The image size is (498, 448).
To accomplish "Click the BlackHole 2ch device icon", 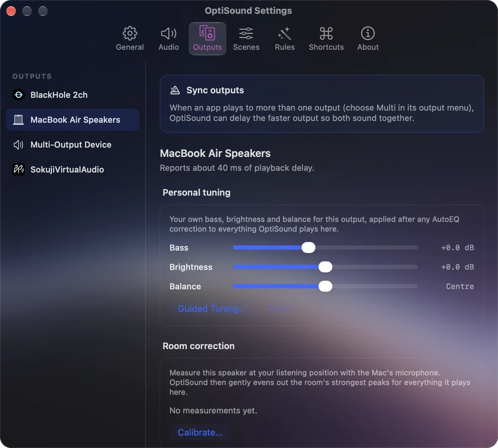I will pyautogui.click(x=19, y=95).
